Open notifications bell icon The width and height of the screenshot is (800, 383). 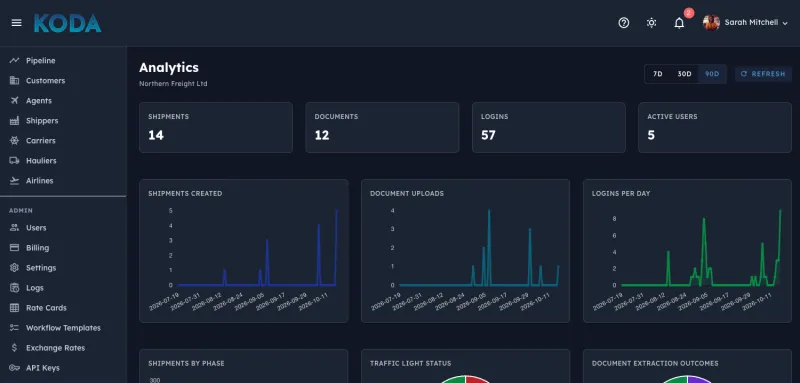[679, 23]
